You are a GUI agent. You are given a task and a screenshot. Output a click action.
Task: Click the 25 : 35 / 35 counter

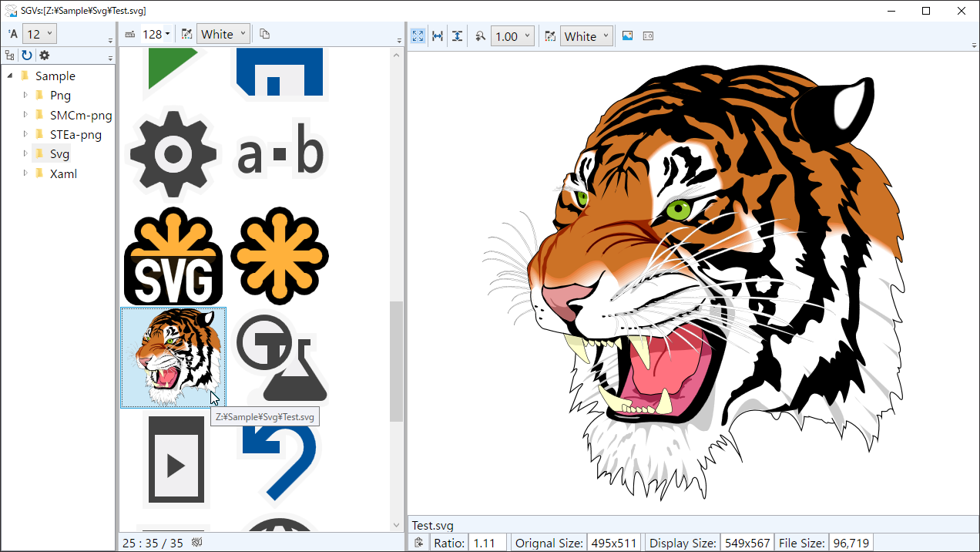(153, 543)
